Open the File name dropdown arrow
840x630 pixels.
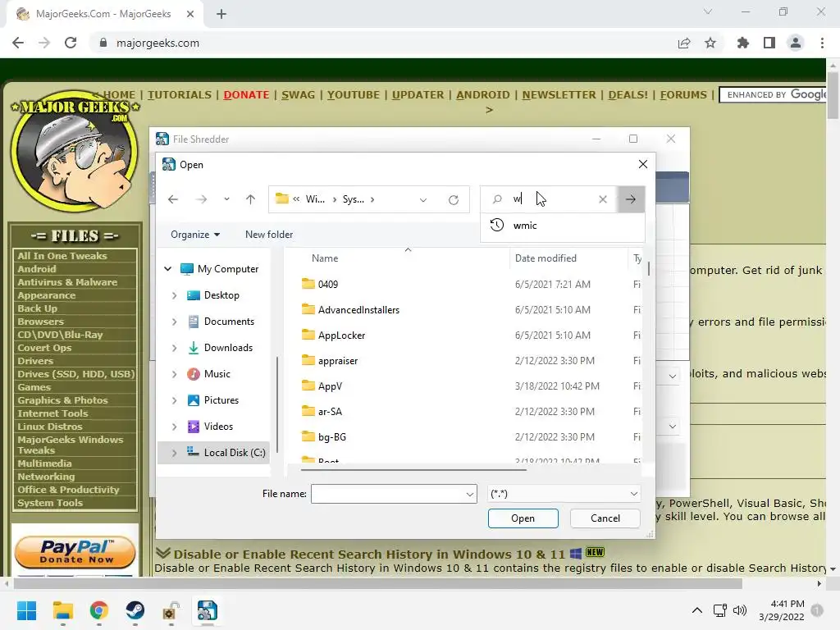point(470,494)
